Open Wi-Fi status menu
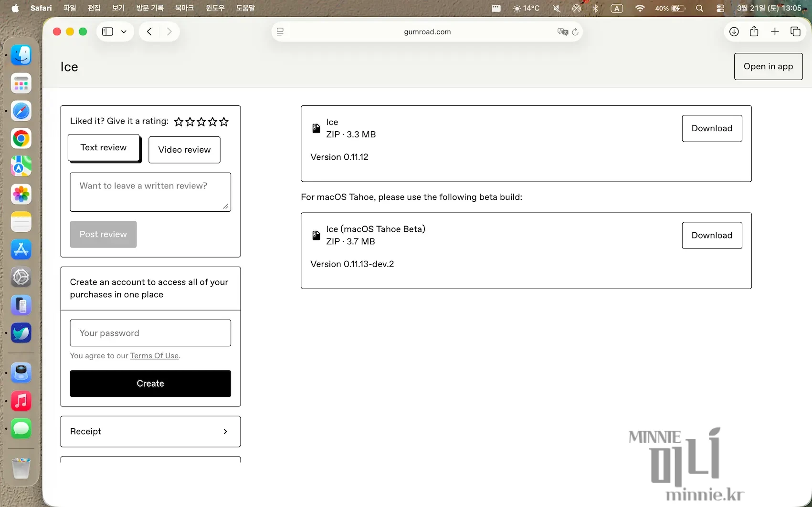 pos(640,8)
